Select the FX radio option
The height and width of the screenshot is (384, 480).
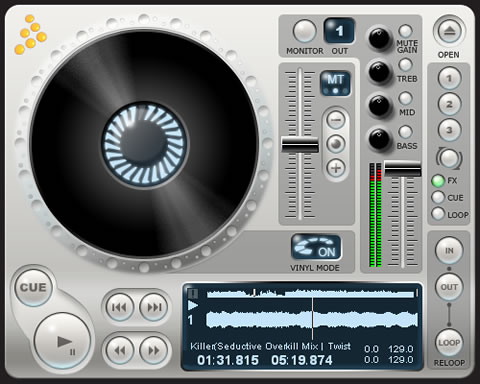point(438,181)
